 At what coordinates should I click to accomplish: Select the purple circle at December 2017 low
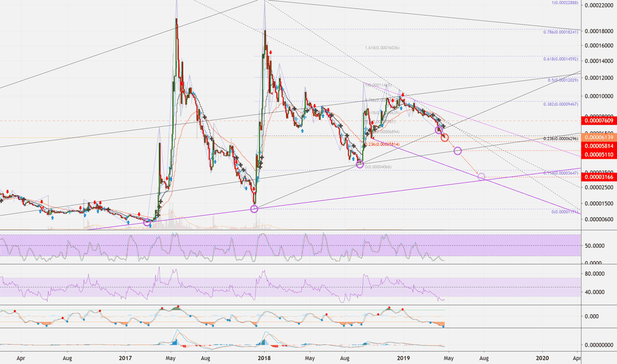click(x=254, y=209)
